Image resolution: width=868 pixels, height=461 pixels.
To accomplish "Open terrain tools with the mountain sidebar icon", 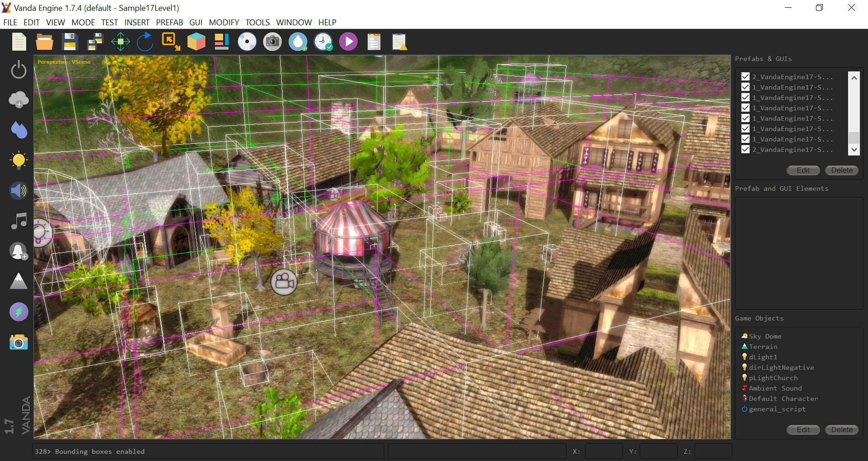I will click(18, 282).
